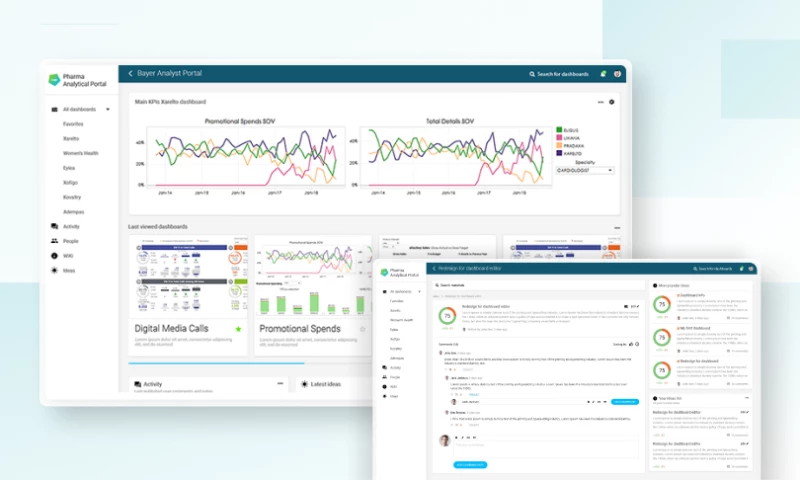Open the Promotional Spends card title

pos(300,329)
